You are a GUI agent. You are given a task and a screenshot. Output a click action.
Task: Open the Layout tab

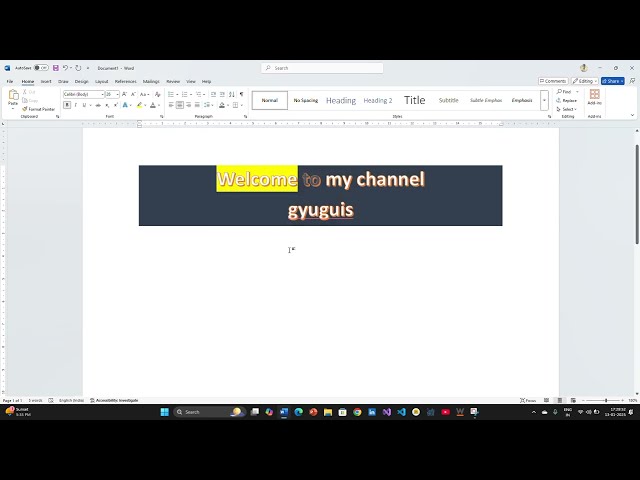tap(102, 81)
